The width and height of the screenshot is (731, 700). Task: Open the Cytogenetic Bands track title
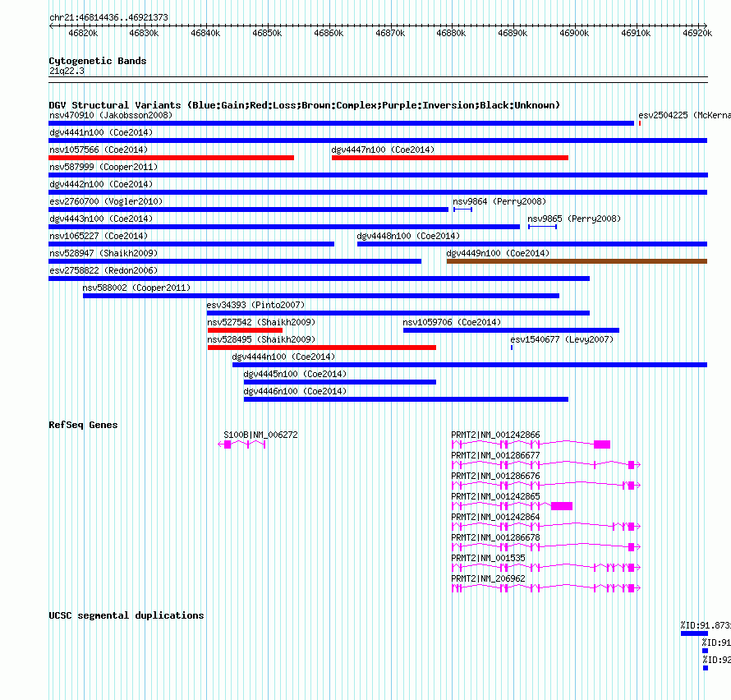[98, 61]
